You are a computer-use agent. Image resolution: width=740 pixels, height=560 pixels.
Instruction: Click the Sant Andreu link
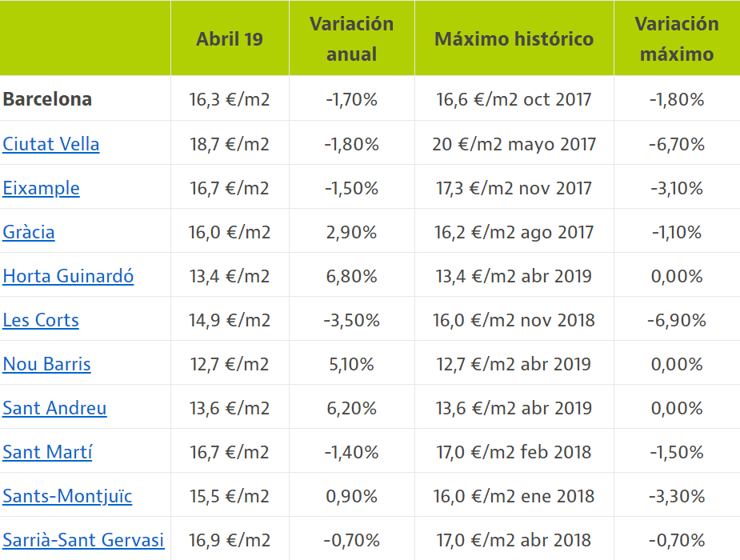pos(54,408)
